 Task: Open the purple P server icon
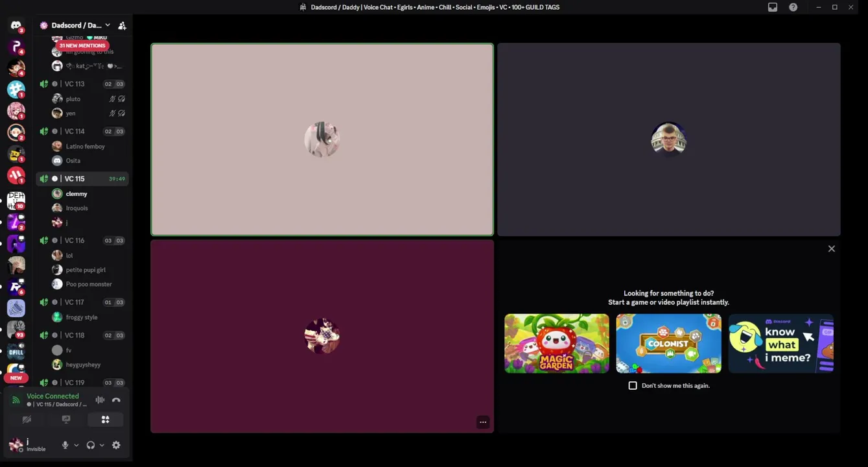click(16, 47)
